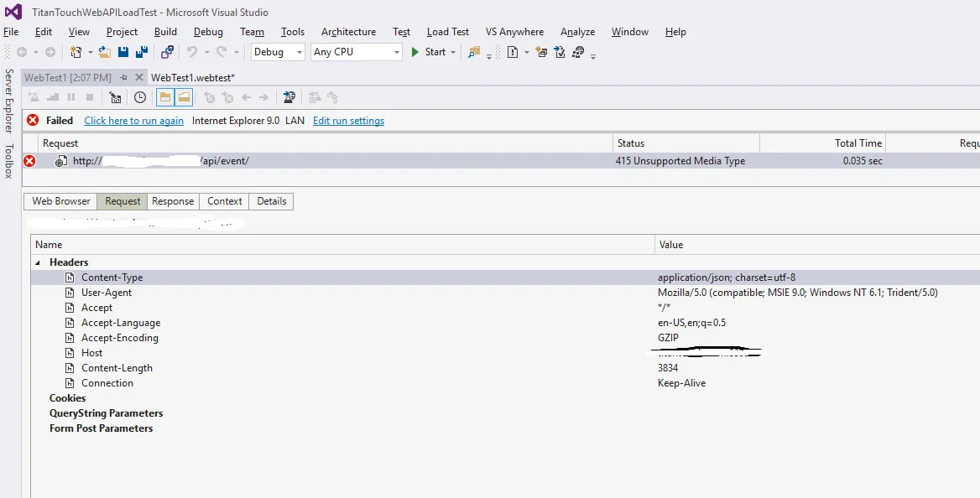The width and height of the screenshot is (980, 498).
Task: Open toolbar overflow options at far right
Action: [593, 55]
